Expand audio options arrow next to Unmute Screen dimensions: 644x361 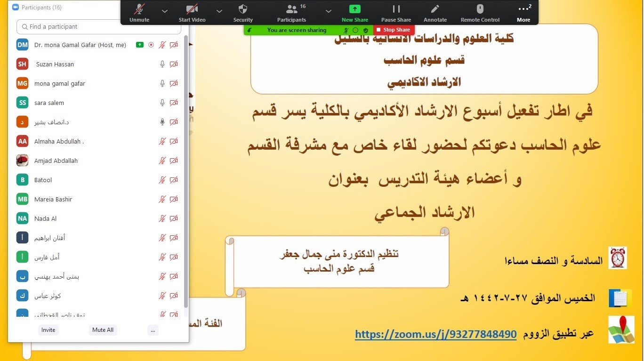(x=164, y=11)
